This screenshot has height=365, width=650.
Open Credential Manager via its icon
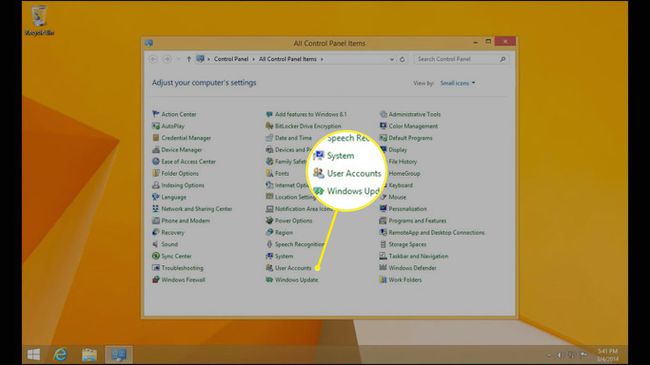pos(156,138)
